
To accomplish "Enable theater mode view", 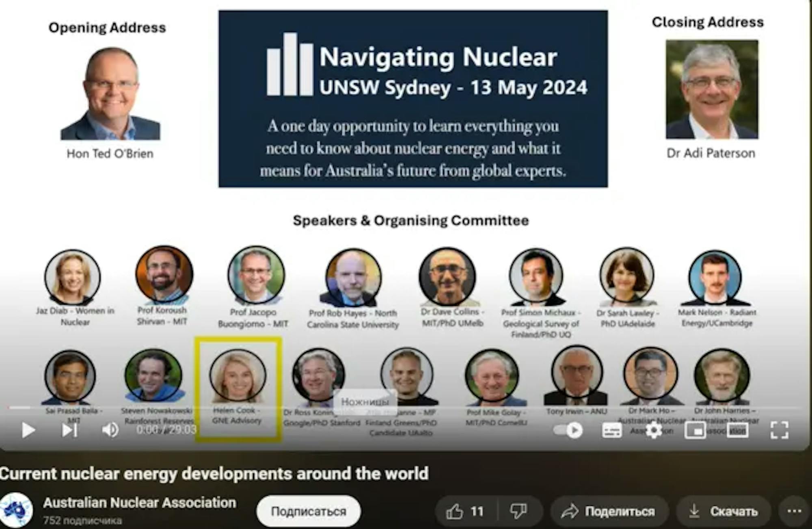I will tap(737, 430).
